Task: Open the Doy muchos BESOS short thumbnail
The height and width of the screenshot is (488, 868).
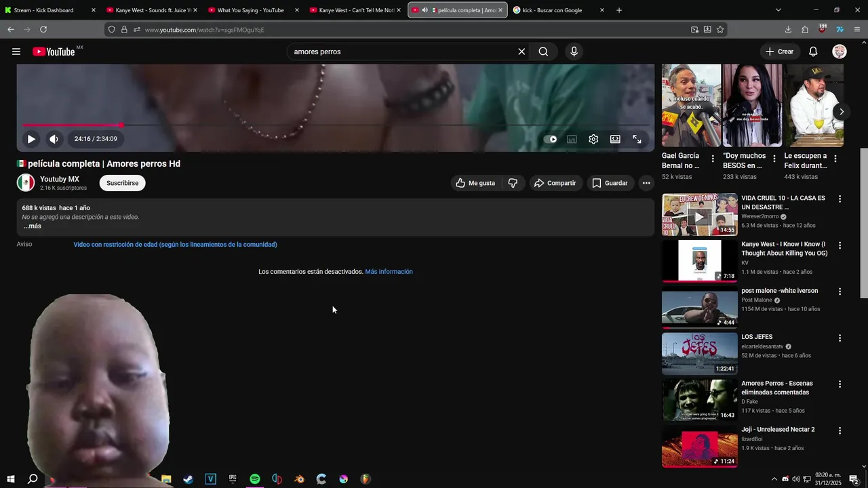Action: tap(752, 105)
